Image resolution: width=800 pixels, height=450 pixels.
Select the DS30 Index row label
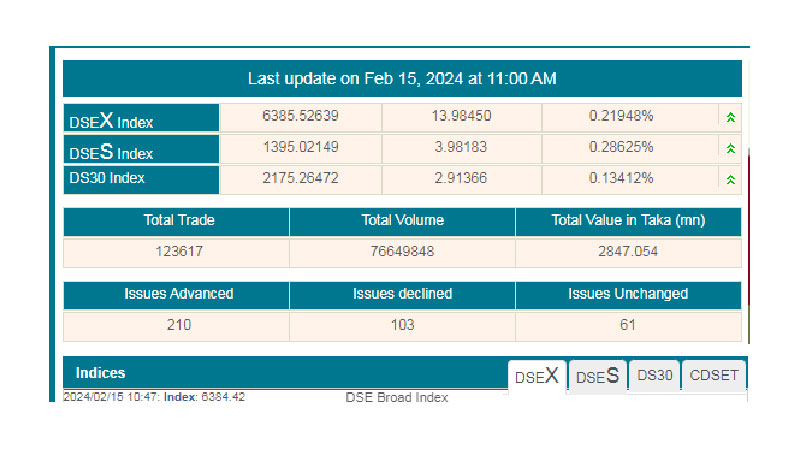pos(140,179)
